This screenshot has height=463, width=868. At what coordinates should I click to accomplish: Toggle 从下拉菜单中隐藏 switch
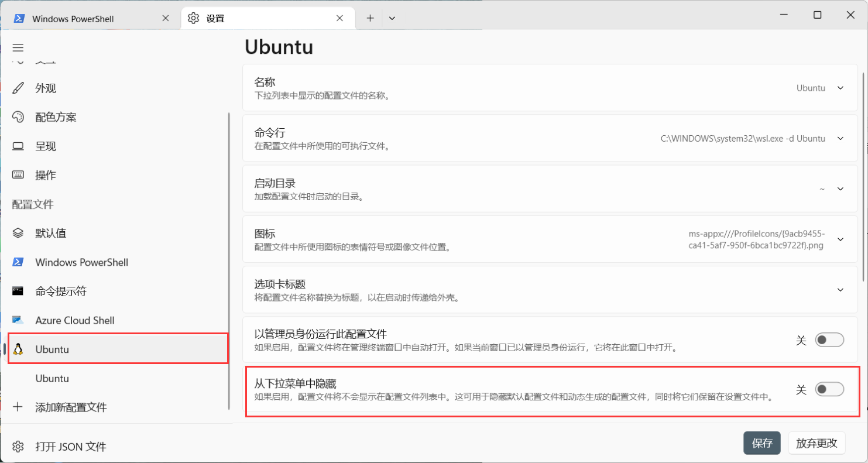pos(829,389)
